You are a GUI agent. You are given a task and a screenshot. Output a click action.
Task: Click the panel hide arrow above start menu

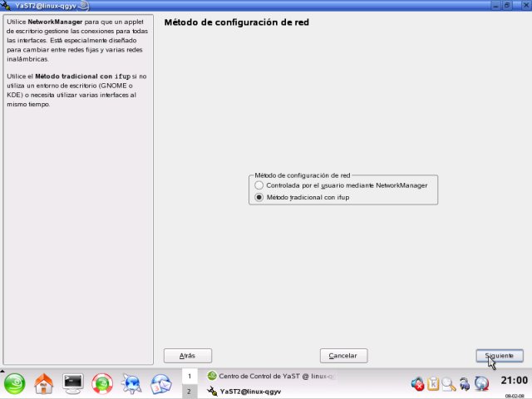click(x=2, y=371)
